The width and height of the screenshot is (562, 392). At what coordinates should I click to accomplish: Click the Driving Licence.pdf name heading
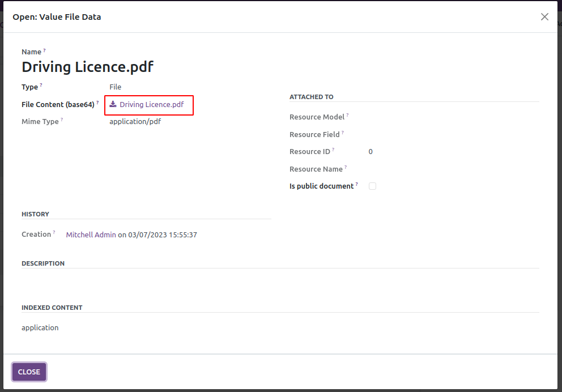[x=87, y=67]
